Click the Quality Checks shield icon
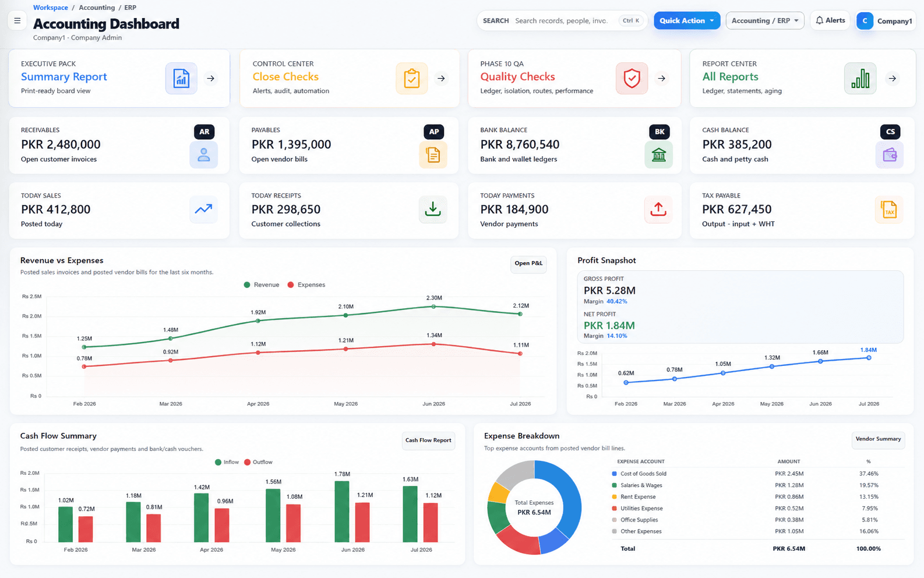Viewport: 924px width, 578px height. coord(632,78)
